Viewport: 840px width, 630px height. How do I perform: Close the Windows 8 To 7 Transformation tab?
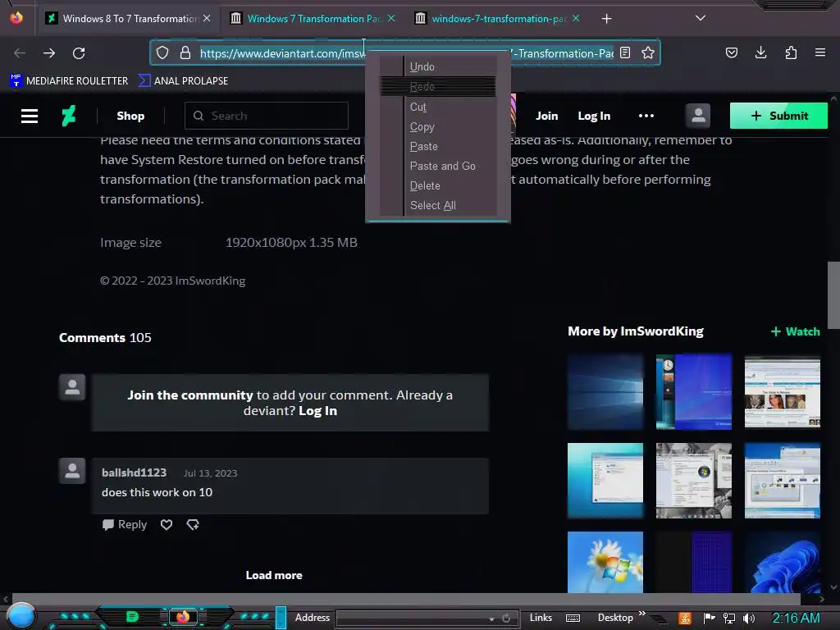(x=207, y=18)
